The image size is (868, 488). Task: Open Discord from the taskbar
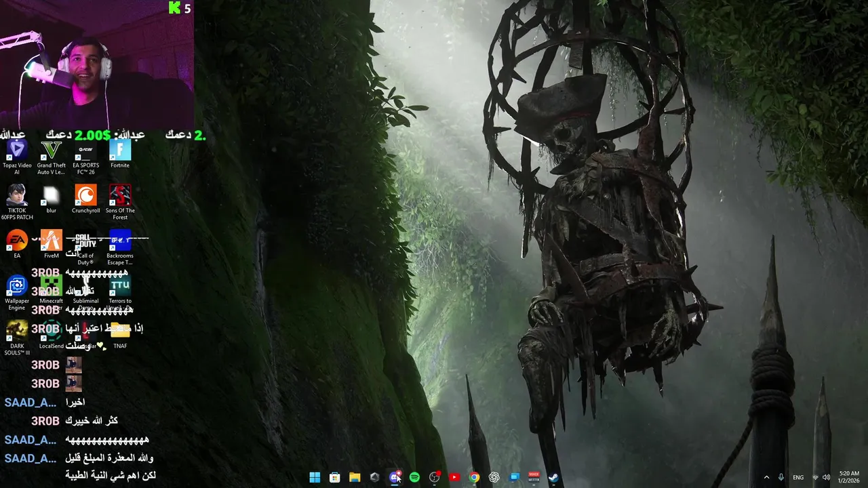[395, 477]
